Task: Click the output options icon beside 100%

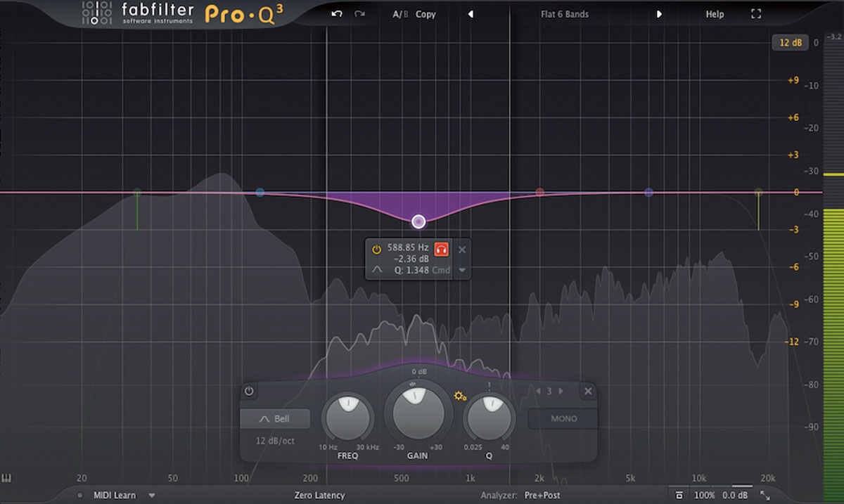Action: click(x=678, y=496)
